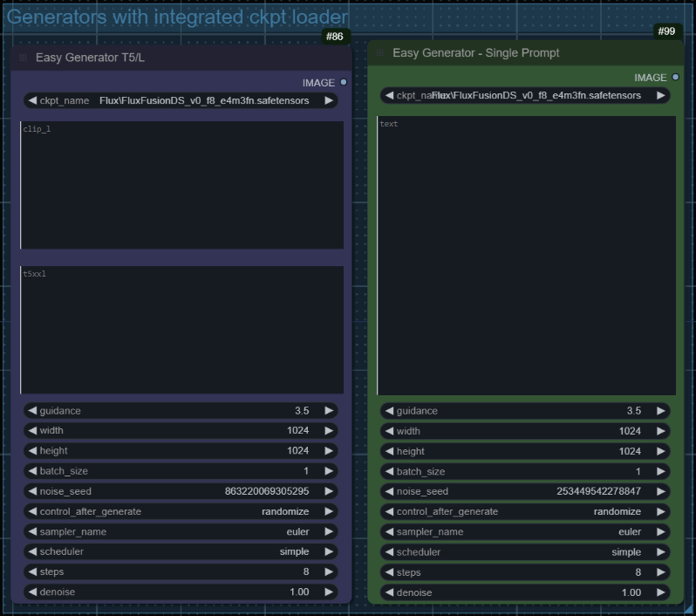Image resolution: width=696 pixels, height=616 pixels.
Task: Click the collapse dot on Single Prompt node
Action: point(380,53)
